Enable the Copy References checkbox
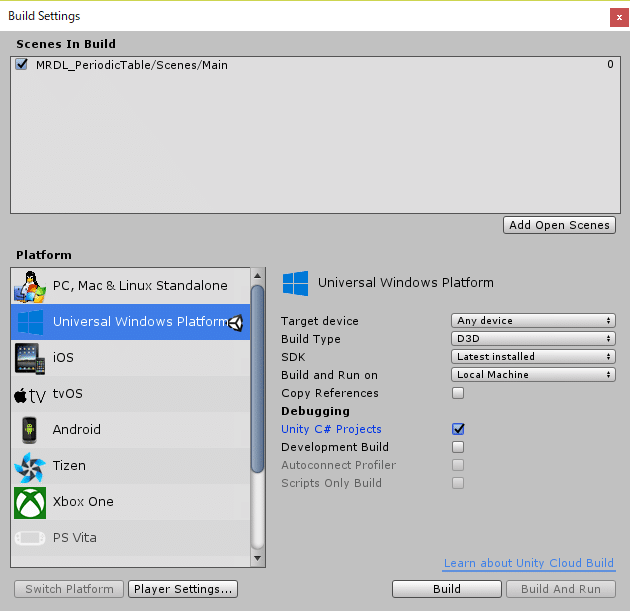The width and height of the screenshot is (630, 611). 458,392
